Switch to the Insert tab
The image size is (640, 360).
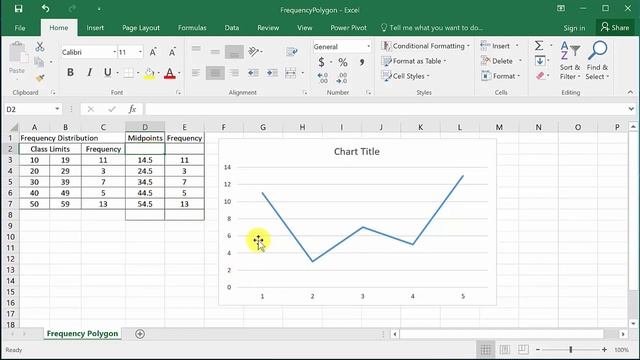point(95,28)
